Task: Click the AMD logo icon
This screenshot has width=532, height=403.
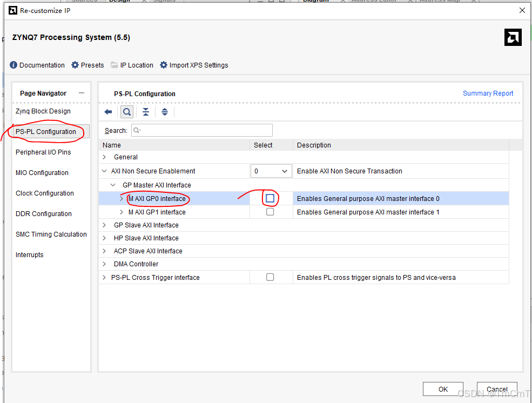Action: (513, 37)
